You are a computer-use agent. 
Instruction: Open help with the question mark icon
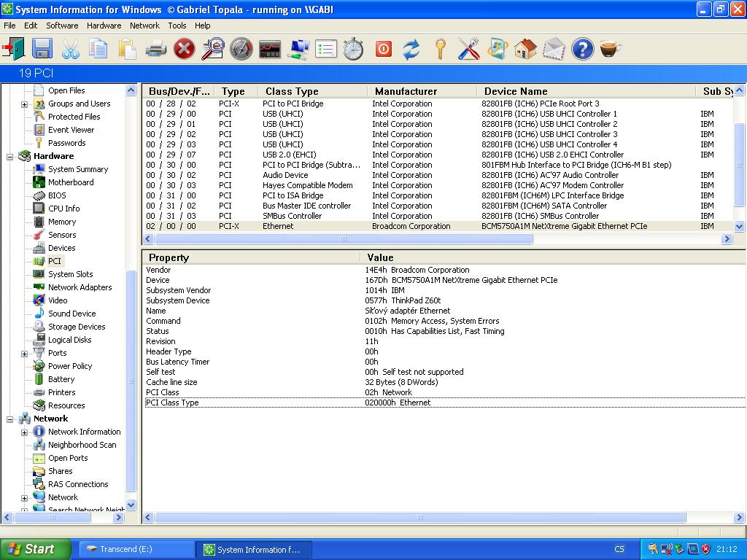(x=582, y=49)
